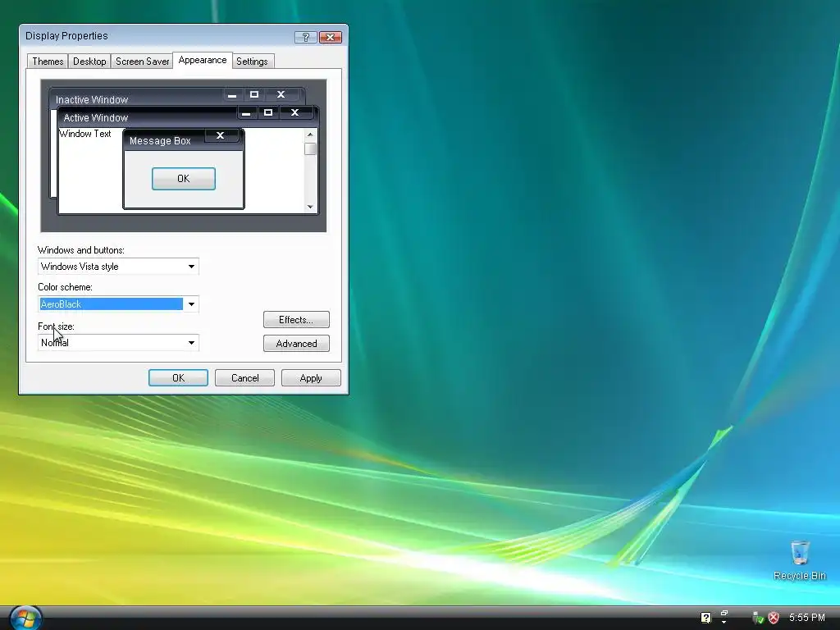This screenshot has height=630, width=840.
Task: Open the Effects... dialog
Action: [296, 320]
